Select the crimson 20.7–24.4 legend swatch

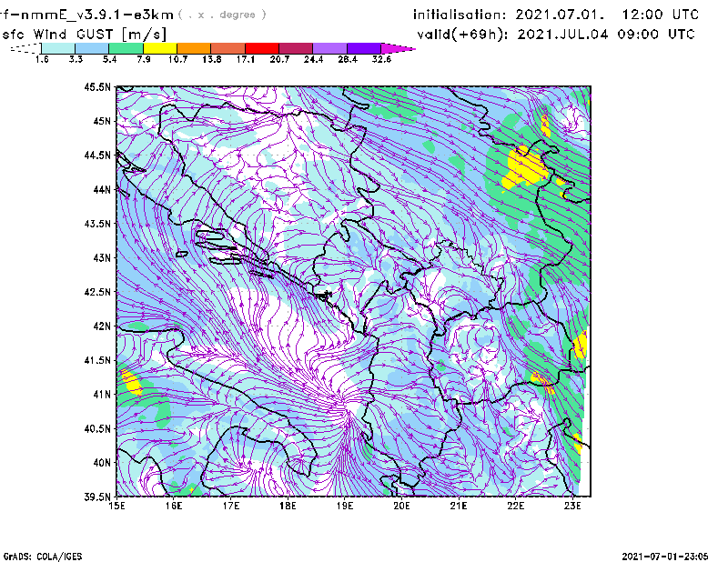click(x=296, y=48)
